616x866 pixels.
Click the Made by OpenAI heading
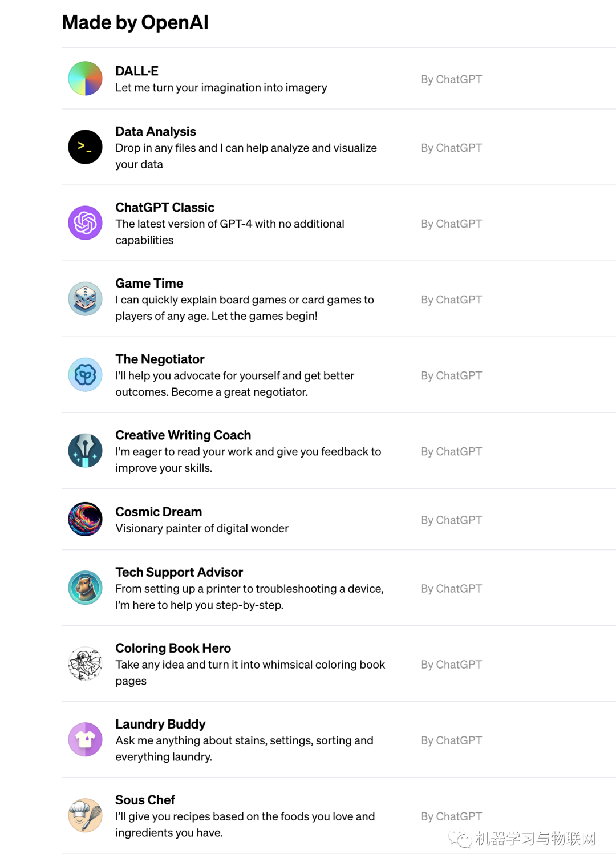135,23
